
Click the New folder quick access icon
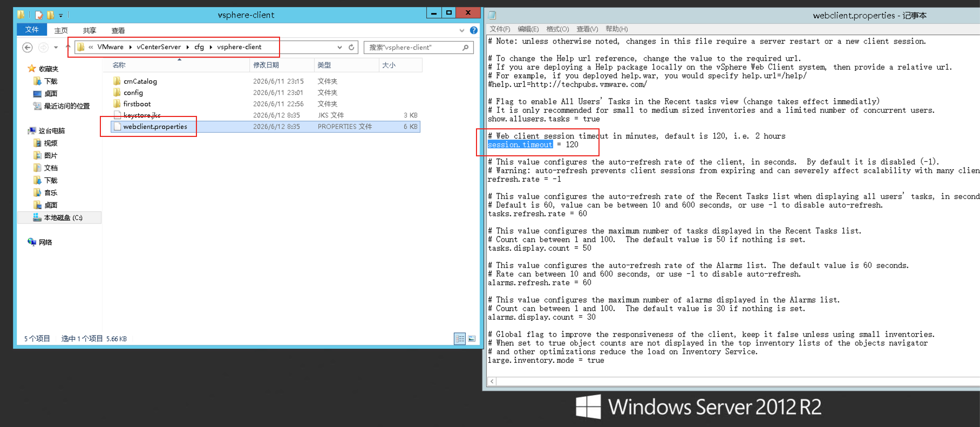50,15
